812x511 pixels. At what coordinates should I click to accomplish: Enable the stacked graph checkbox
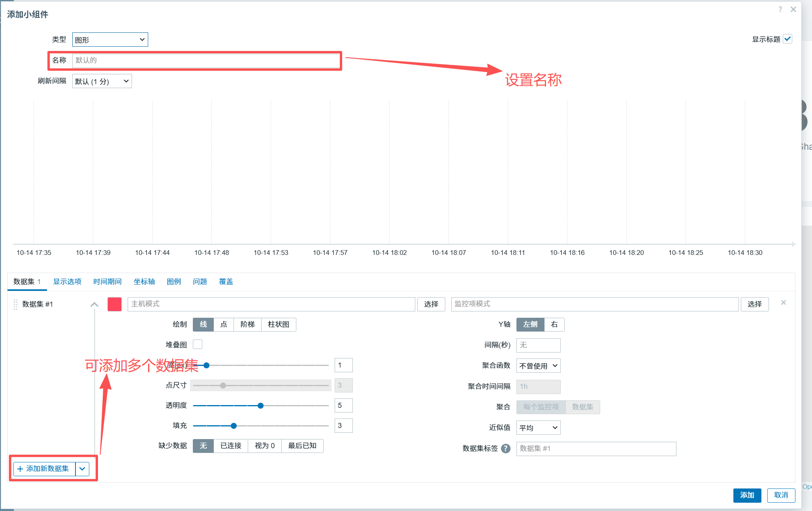(x=198, y=344)
